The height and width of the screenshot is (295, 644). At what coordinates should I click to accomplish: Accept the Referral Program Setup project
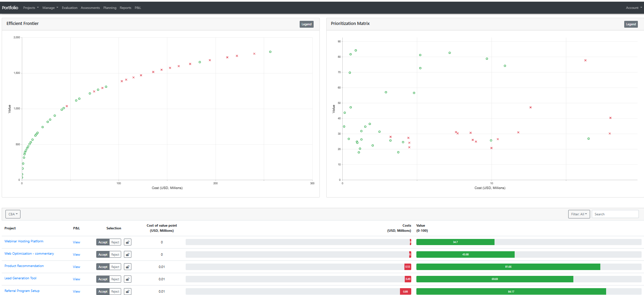(x=103, y=292)
